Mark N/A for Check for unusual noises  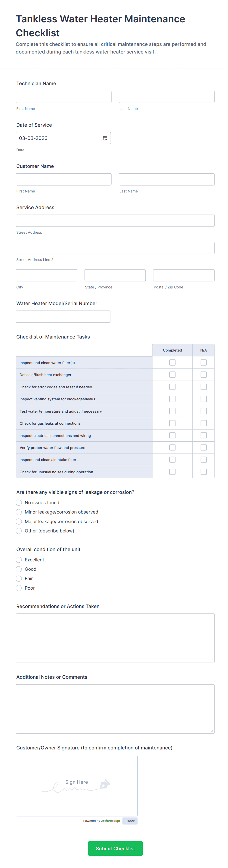coord(203,472)
